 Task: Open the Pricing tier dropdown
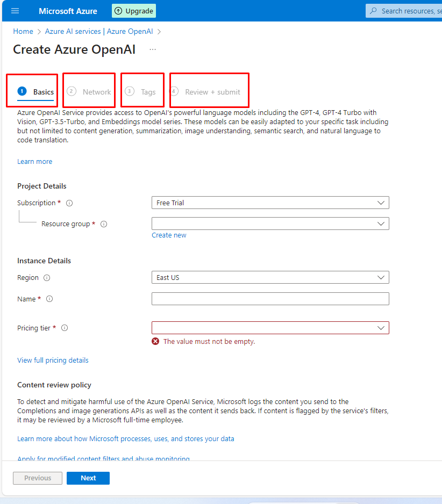(x=270, y=328)
